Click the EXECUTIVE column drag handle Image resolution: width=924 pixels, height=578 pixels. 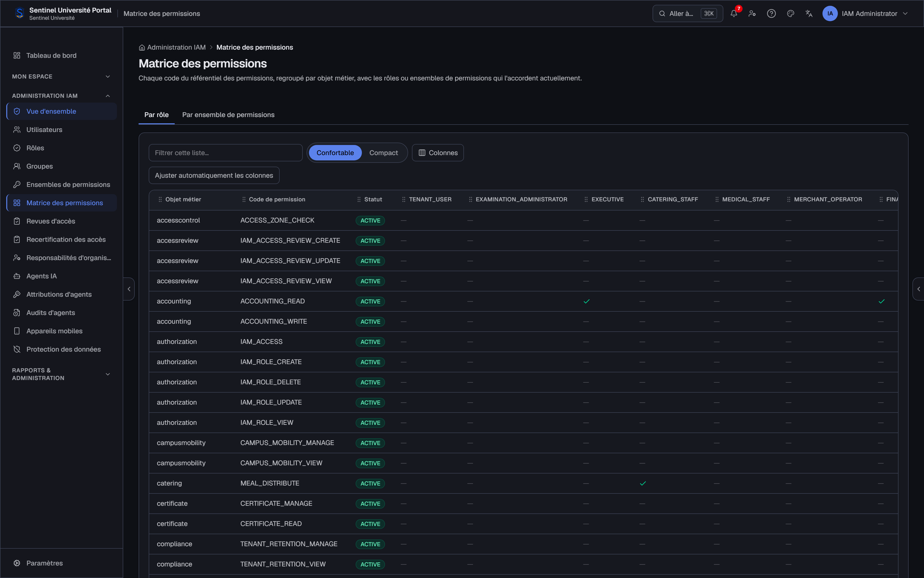coord(586,200)
